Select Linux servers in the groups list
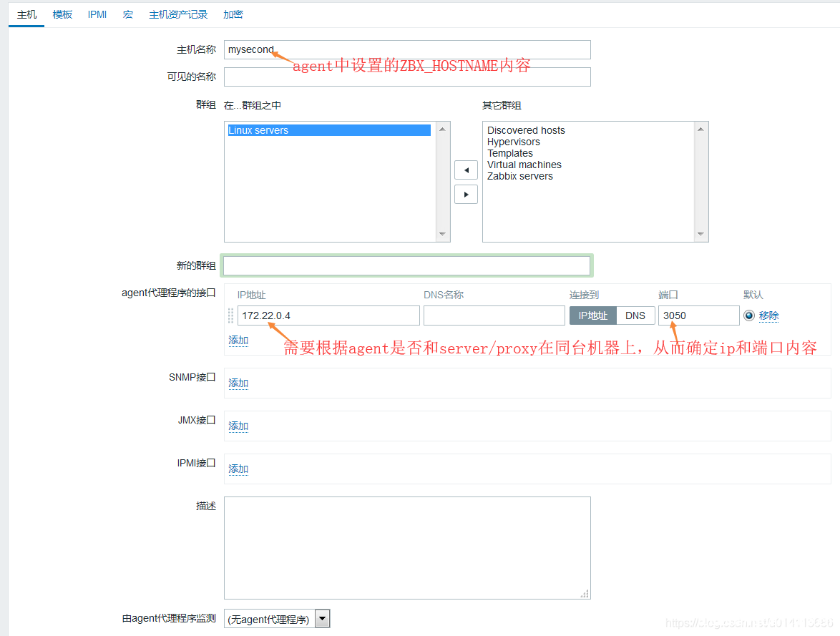 click(259, 129)
